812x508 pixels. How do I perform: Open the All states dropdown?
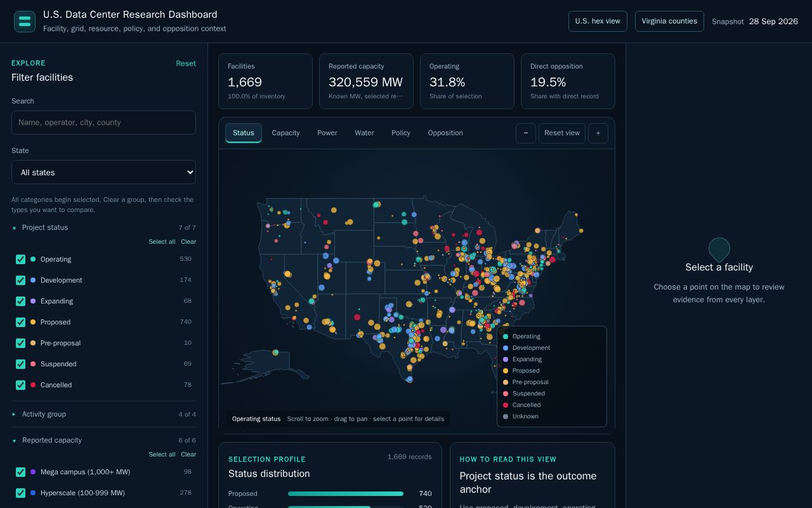tap(103, 172)
